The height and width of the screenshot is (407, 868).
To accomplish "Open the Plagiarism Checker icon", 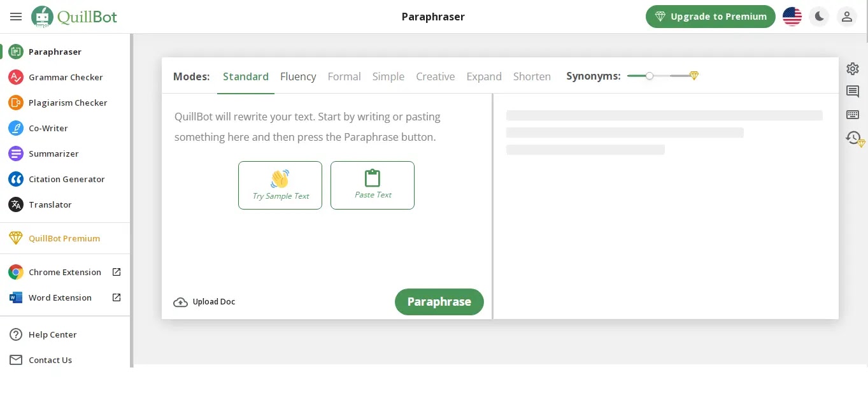I will click(16, 103).
